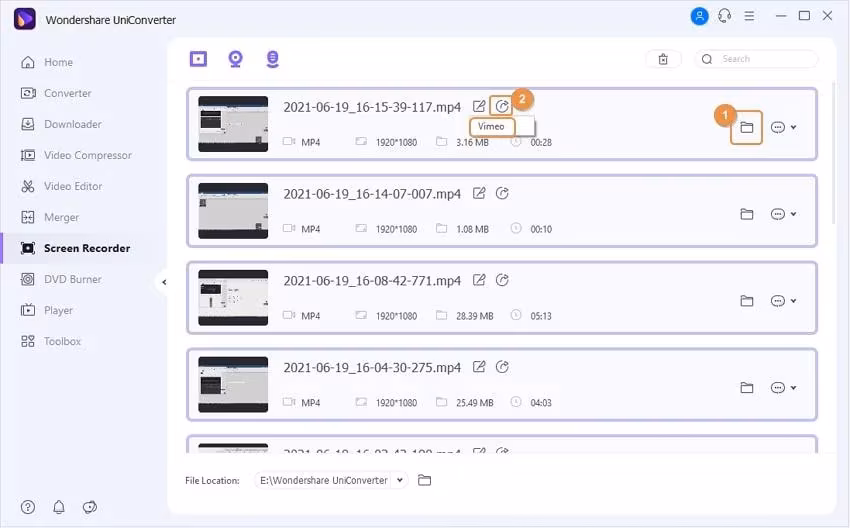850x528 pixels.
Task: Open the Player section
Action: pos(47,310)
